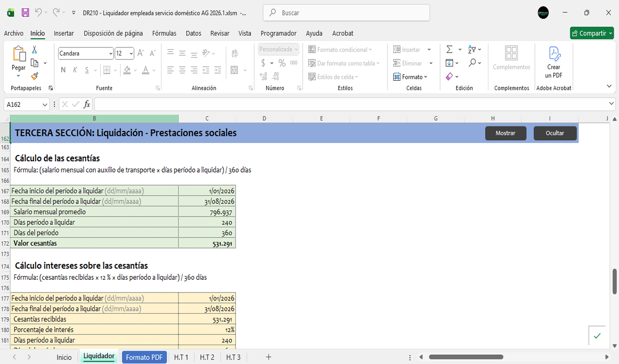The height and width of the screenshot is (364, 619).
Task: Expand the Name Box dropdown arrow
Action: tap(45, 104)
